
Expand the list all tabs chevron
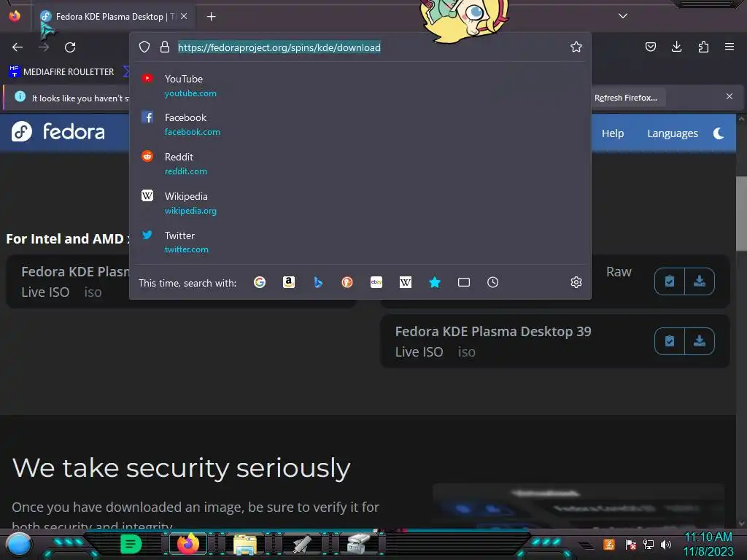click(x=623, y=16)
